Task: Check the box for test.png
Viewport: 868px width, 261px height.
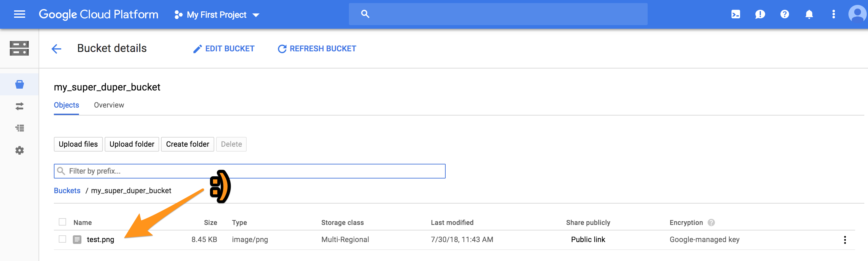Action: [62, 239]
